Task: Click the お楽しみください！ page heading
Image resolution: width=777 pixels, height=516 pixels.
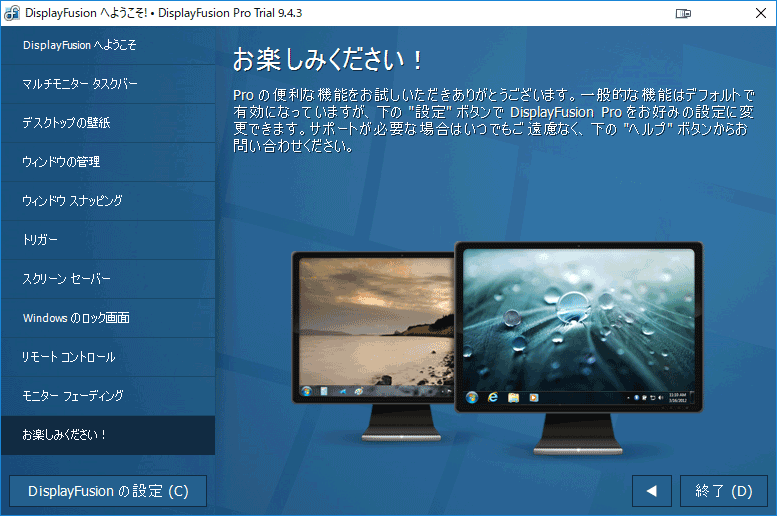Action: [328, 59]
